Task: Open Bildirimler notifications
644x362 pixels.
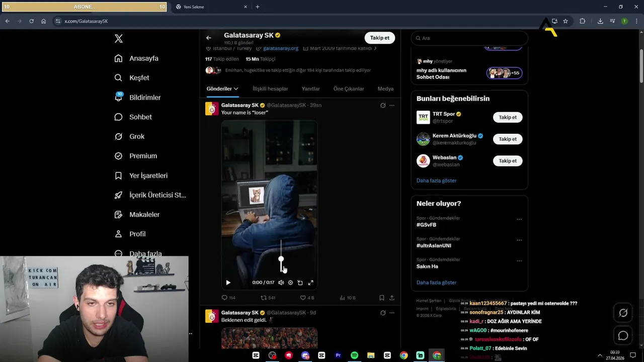Action: tap(137, 98)
